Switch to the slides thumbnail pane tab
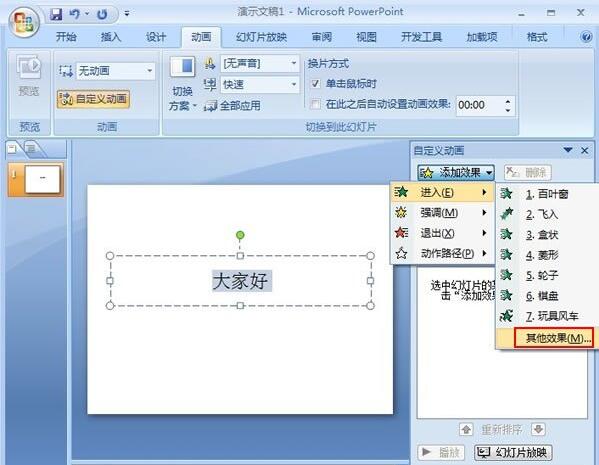Screen dimensions: 599x465 tap(13, 149)
